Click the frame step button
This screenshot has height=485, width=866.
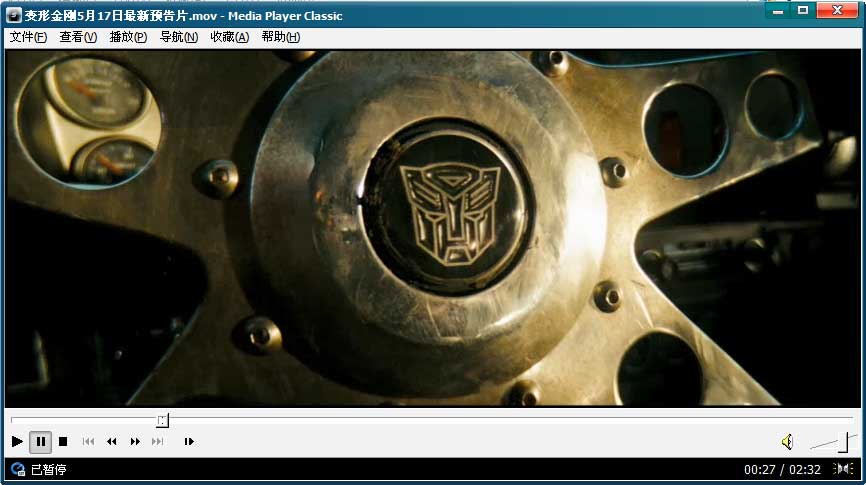click(x=189, y=441)
